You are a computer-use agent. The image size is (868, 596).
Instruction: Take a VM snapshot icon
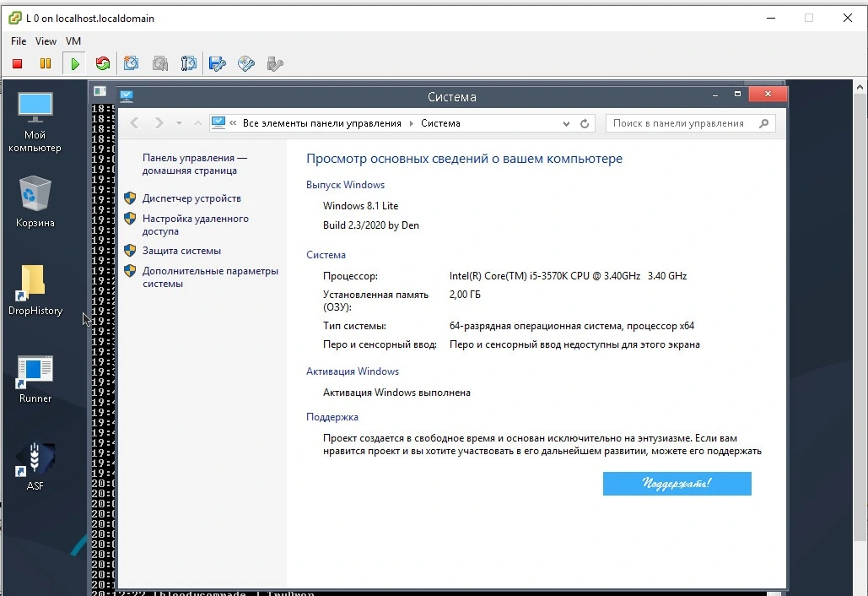[x=132, y=63]
